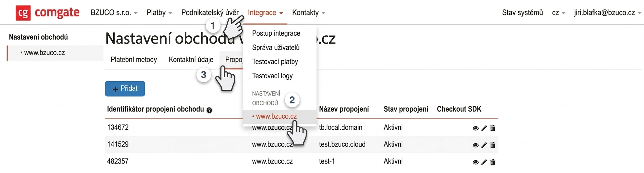This screenshot has width=644, height=173.
Task: Edit the test.bzuco.cloud connection pencil icon
Action: (x=484, y=145)
